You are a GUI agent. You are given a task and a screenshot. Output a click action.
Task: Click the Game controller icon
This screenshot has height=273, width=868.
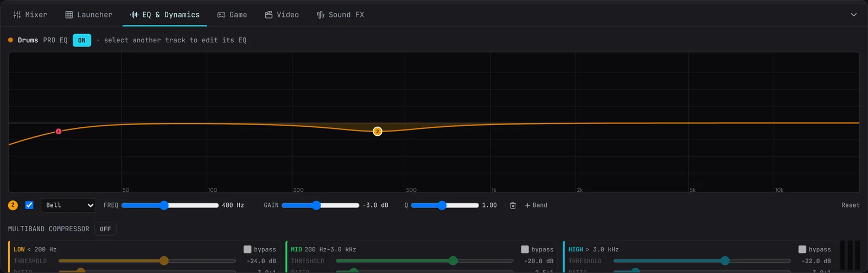tap(221, 15)
